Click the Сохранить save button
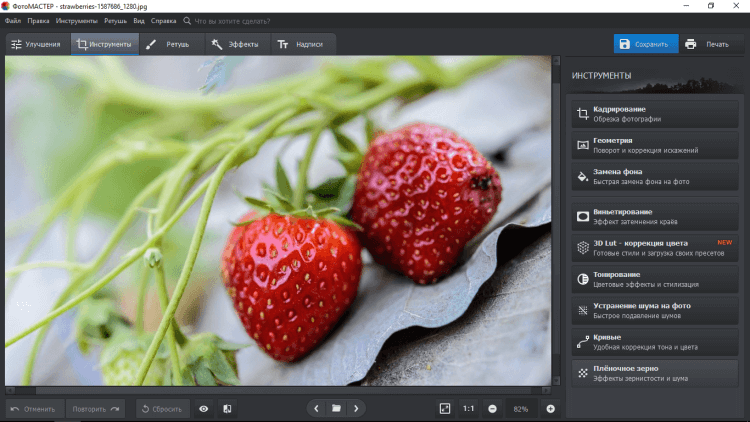 coord(645,44)
